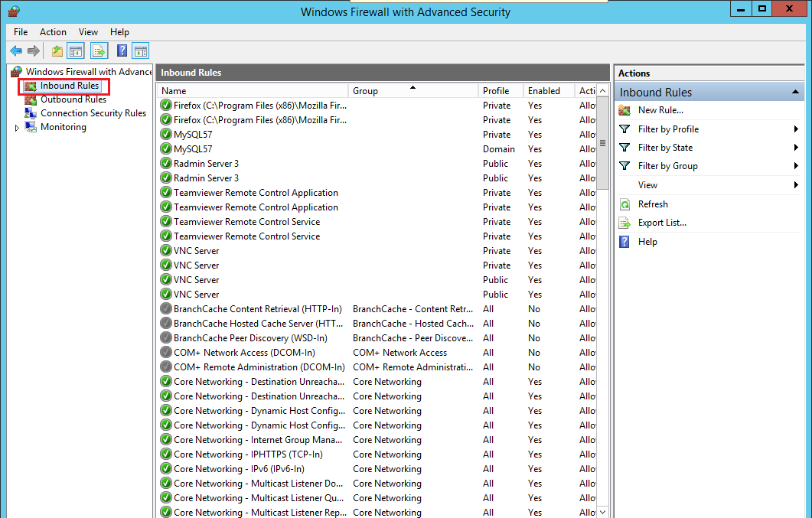This screenshot has height=518, width=812.
Task: Click the New Rule... link
Action: (x=659, y=109)
